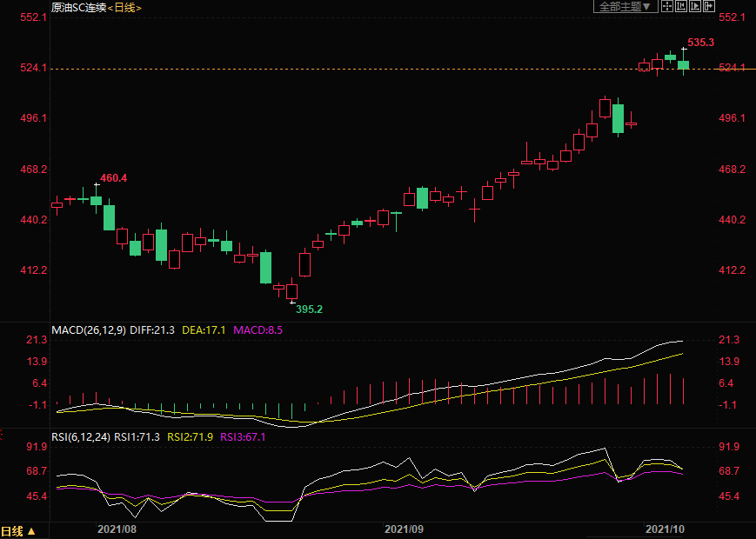This screenshot has width=756, height=539.
Task: Click the 460.4 peak price label
Action: coord(113,178)
